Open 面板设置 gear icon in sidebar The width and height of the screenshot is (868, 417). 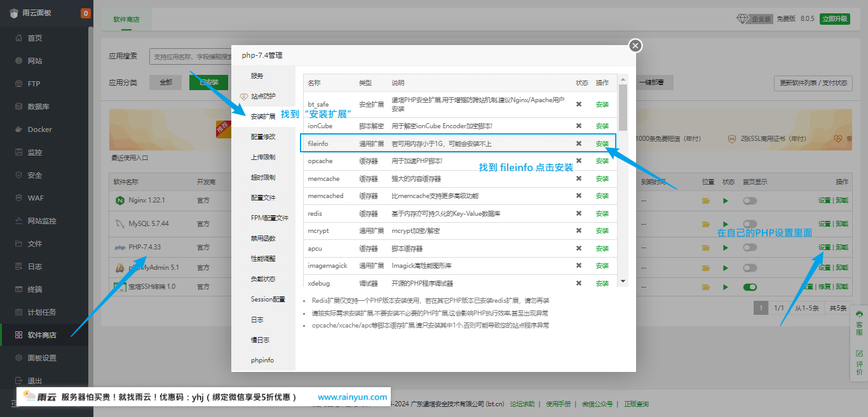coord(19,358)
